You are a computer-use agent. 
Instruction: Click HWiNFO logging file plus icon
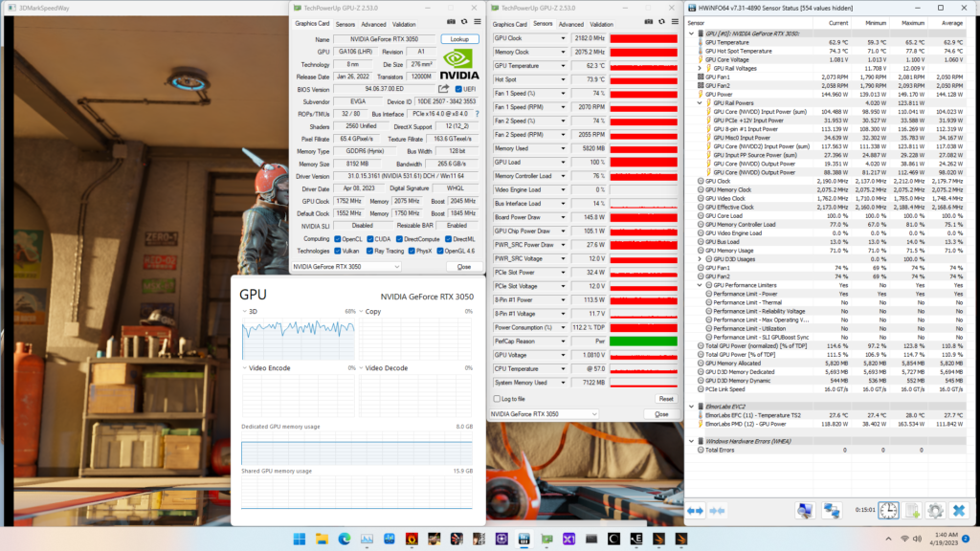[912, 511]
